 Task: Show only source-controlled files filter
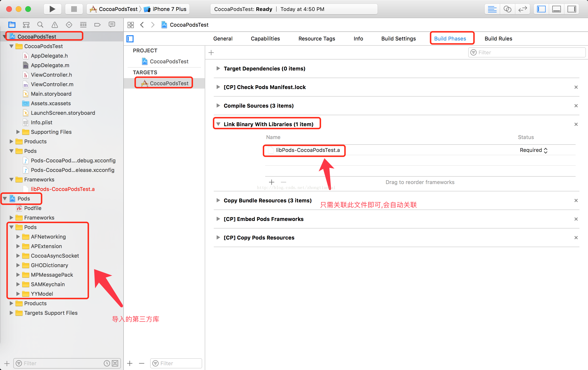115,363
